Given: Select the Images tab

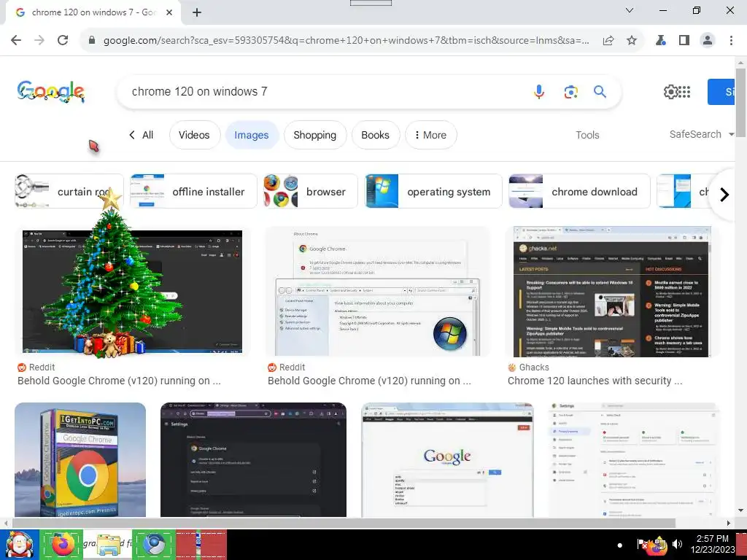Looking at the screenshot, I should pos(252,135).
